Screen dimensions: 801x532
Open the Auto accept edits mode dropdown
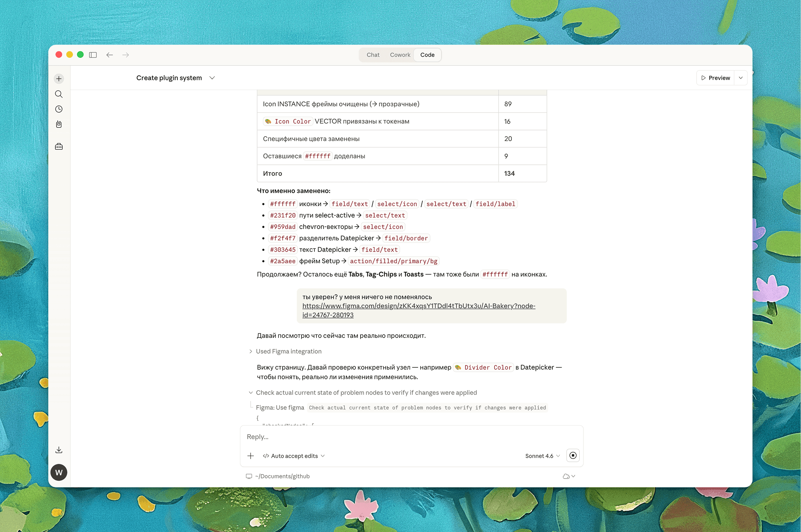[x=294, y=456]
